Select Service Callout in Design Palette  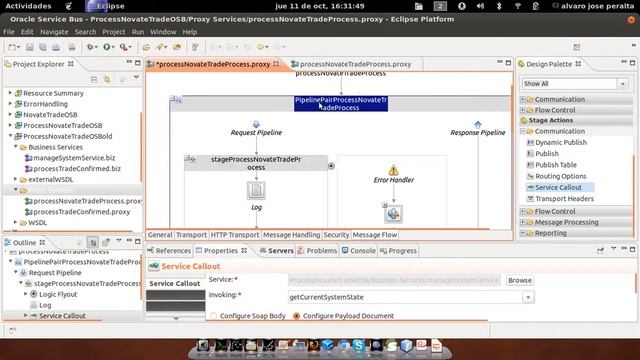pos(558,187)
